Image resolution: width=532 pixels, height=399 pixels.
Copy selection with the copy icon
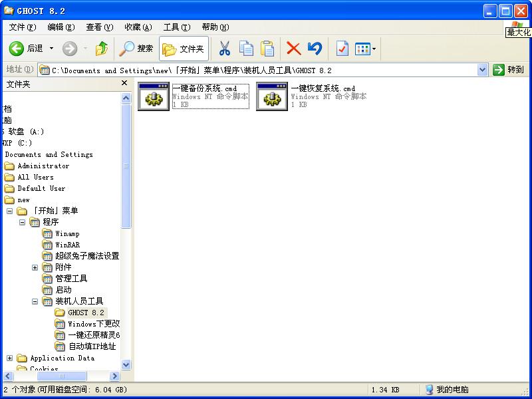(246, 49)
